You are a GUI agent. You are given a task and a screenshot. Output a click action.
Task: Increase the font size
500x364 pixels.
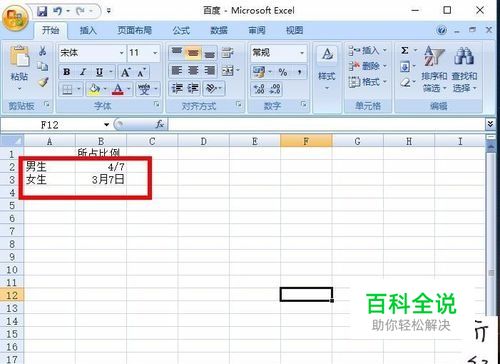coord(125,72)
